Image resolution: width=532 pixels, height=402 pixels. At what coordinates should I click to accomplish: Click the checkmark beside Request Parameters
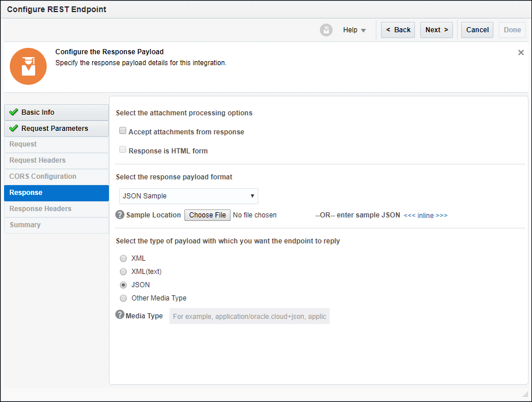coord(14,128)
